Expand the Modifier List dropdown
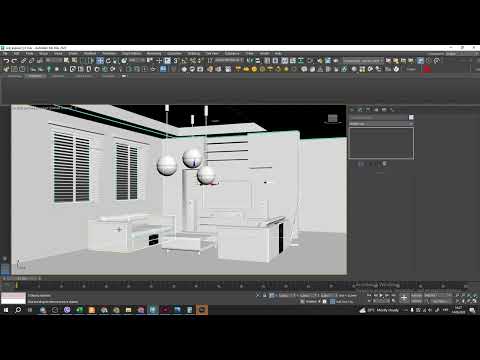The height and width of the screenshot is (360, 480). 382,124
